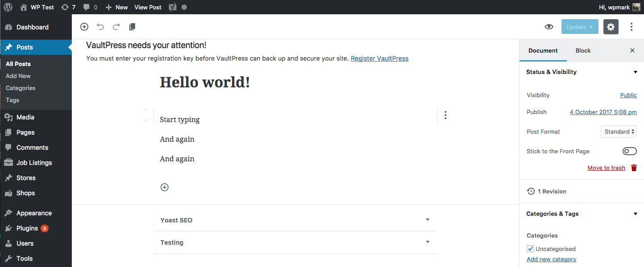Open the Post Format Standard dropdown
The width and height of the screenshot is (644, 267).
click(x=619, y=131)
